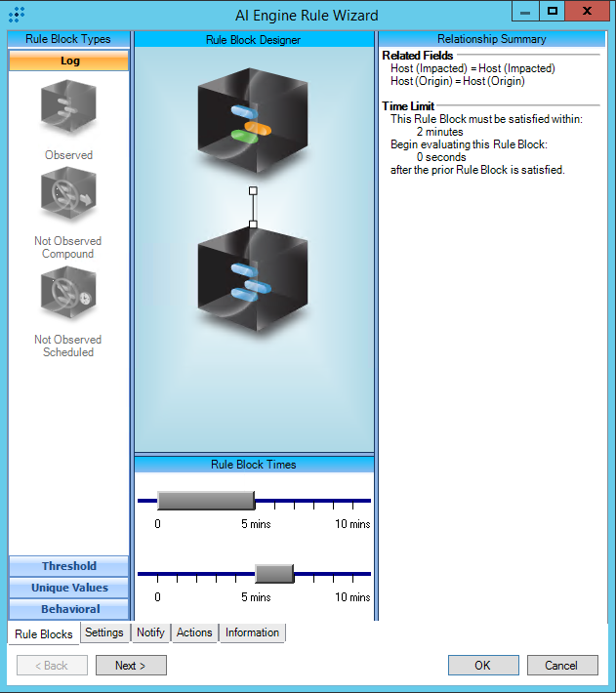Screen dimensions: 616x693
Task: Click the first time slider handle
Action: coord(206,501)
